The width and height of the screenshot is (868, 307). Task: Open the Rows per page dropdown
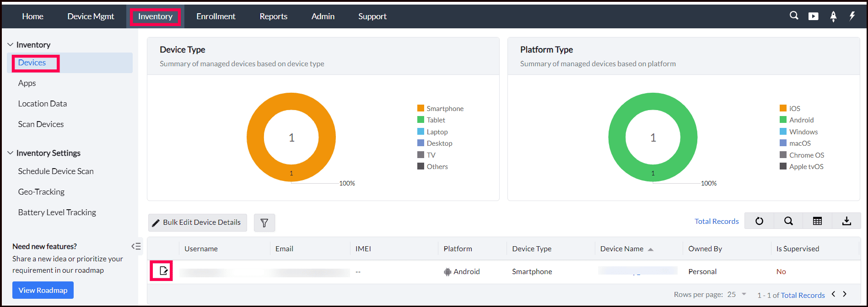click(x=737, y=295)
